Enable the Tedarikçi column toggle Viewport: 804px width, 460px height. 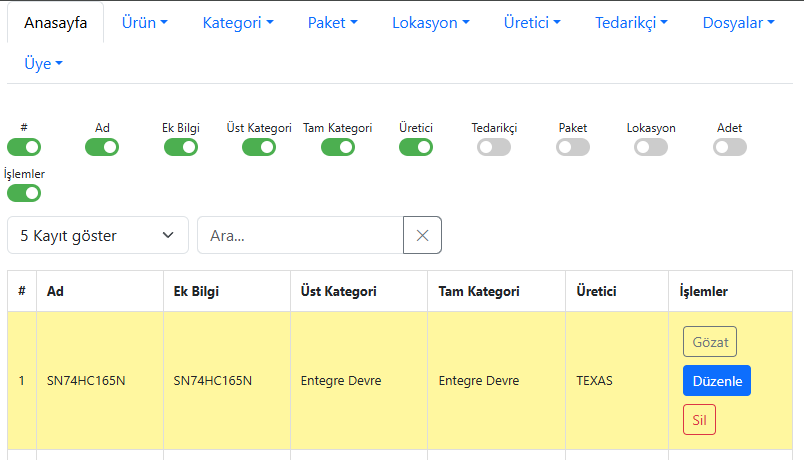(x=494, y=147)
